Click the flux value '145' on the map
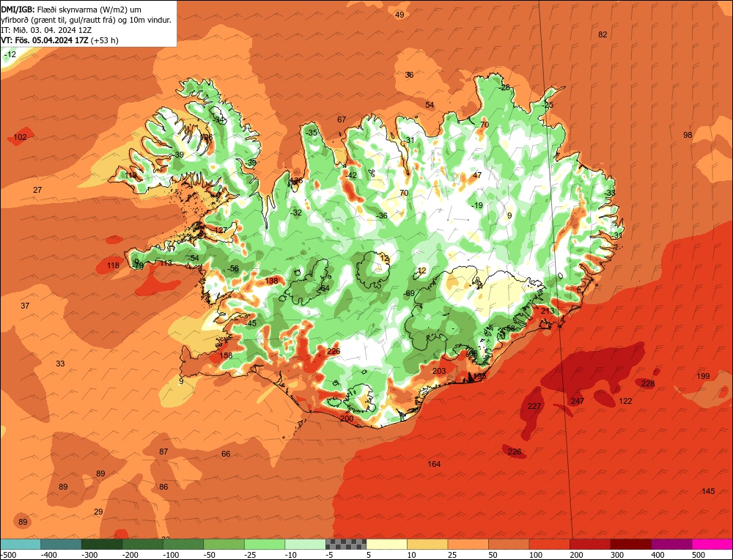This screenshot has width=733, height=560. pos(708,491)
